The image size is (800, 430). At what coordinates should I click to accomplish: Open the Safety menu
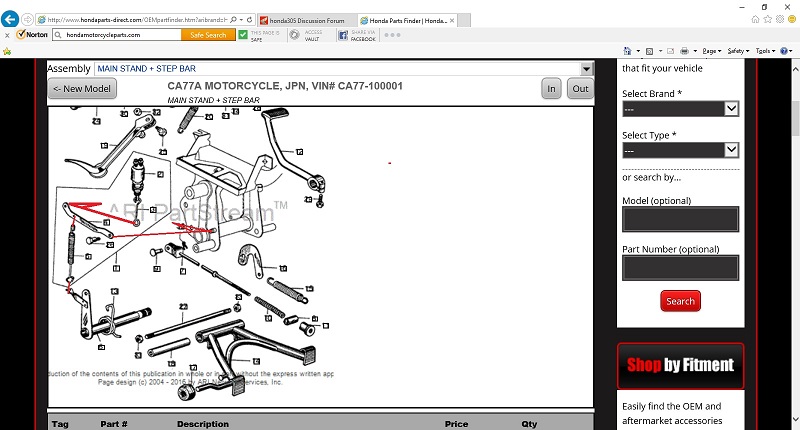coord(739,50)
